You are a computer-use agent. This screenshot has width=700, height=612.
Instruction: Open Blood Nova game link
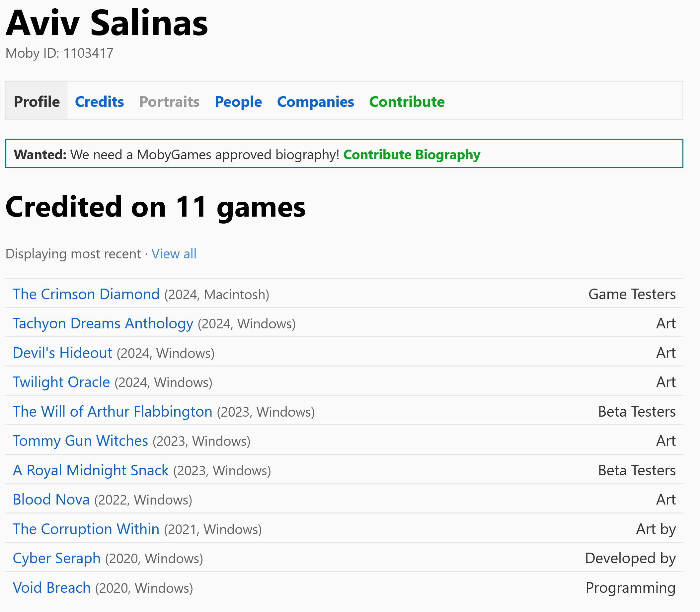coord(51,500)
